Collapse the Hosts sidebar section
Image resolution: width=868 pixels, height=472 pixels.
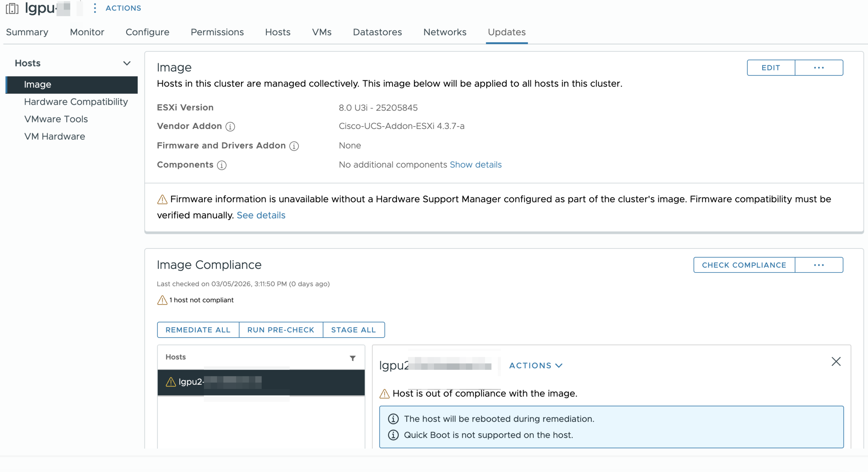pos(127,63)
